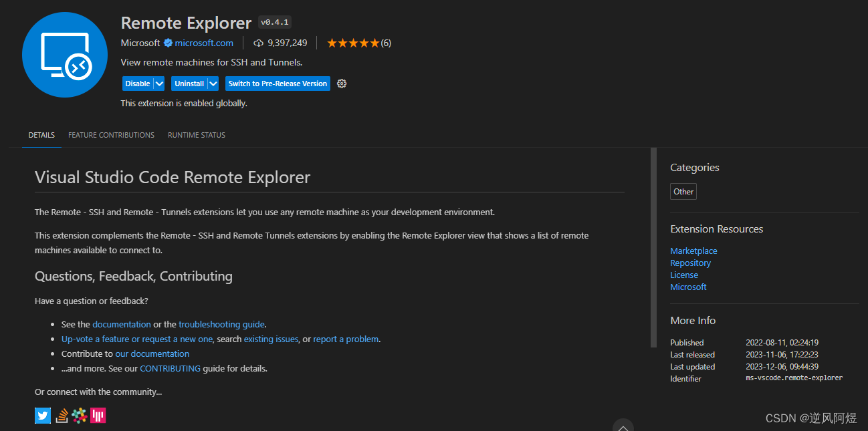Open the CONTRIBUTING guide link
The width and height of the screenshot is (868, 431).
[x=170, y=368]
